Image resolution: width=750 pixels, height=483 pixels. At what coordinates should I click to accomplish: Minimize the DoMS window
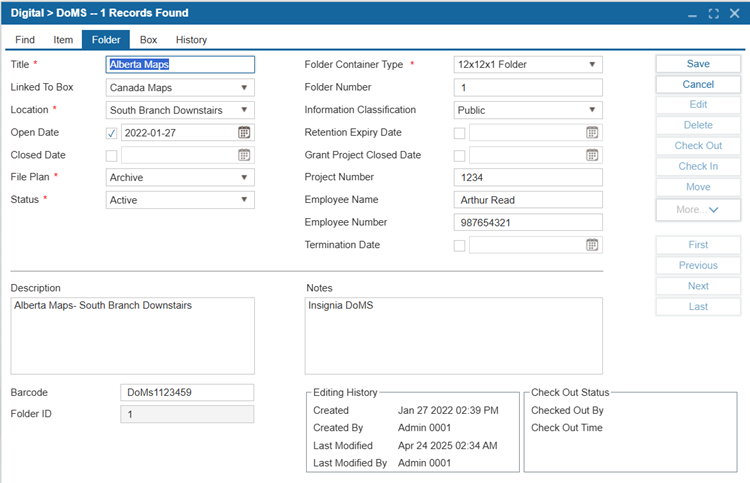click(692, 14)
